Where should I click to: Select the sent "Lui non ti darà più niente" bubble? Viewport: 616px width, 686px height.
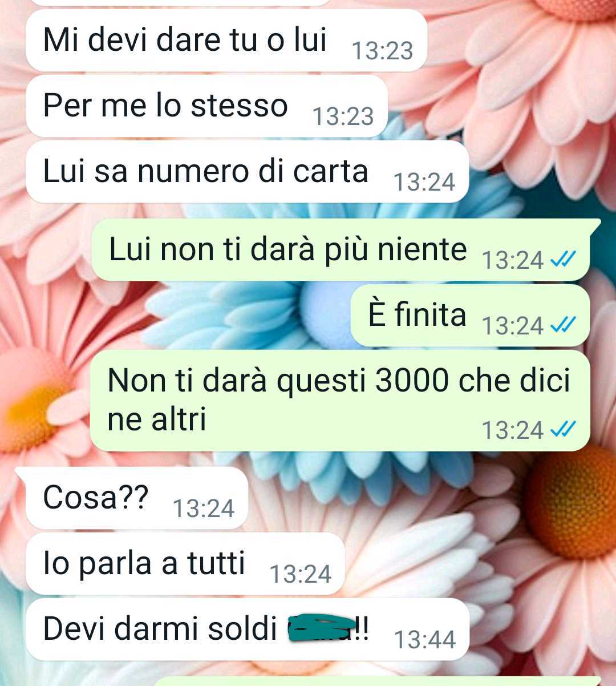coord(341,250)
